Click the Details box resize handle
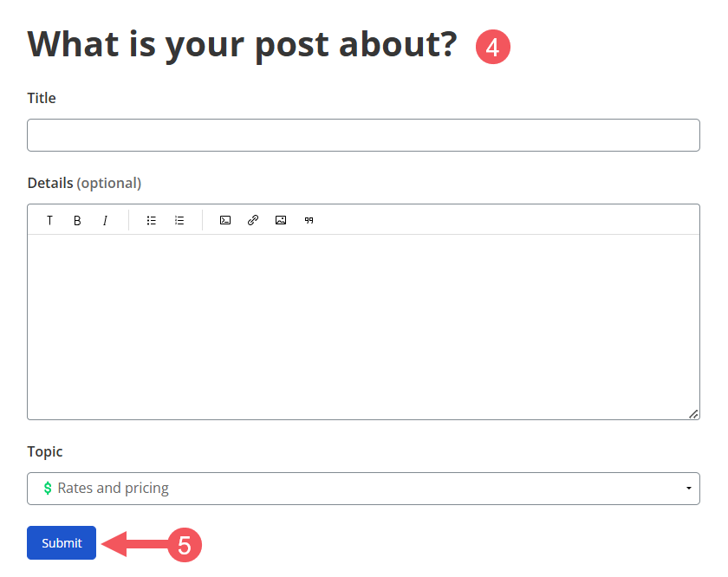 (693, 414)
